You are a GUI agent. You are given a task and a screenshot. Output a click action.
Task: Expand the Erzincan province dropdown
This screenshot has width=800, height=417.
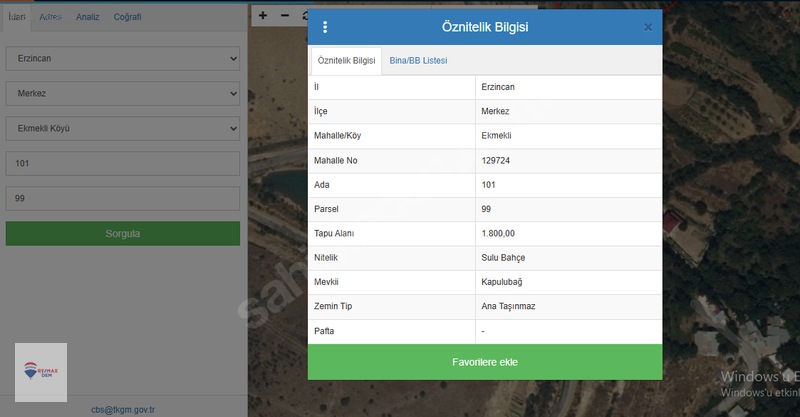(x=122, y=58)
